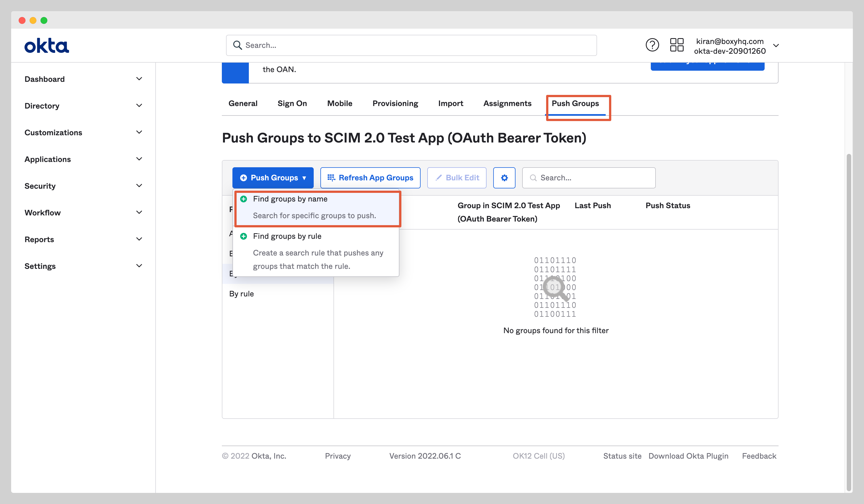This screenshot has height=504, width=864.
Task: Open the apps grid icon top right
Action: (677, 45)
